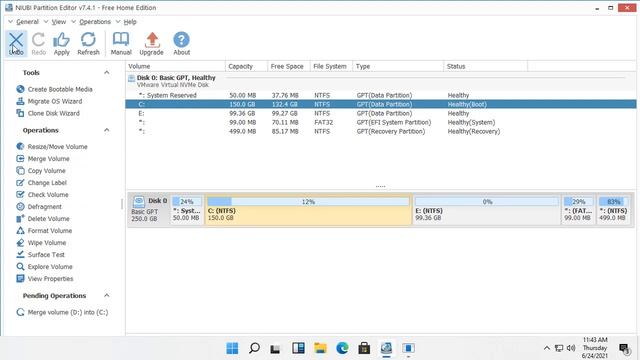Select Disk 0: Basic GPT header row
The height and width of the screenshot is (360, 640).
point(380,81)
